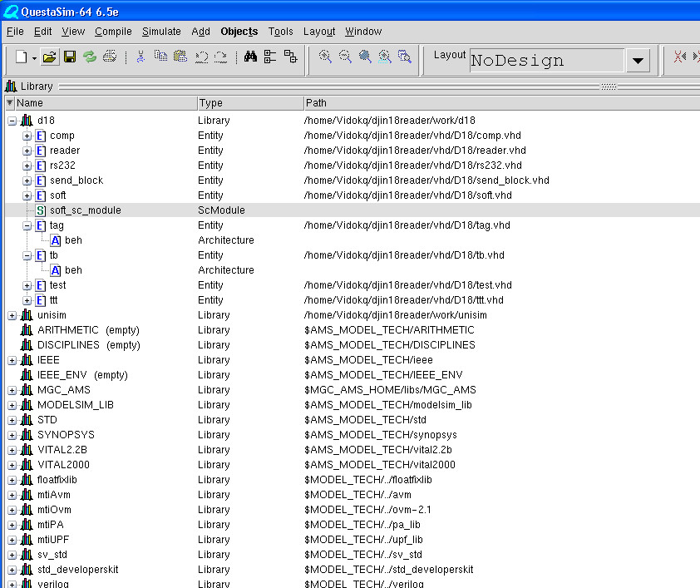This screenshot has height=588, width=700.
Task: Click the last zoom magnifier toolbar icon
Action: pyautogui.click(x=405, y=57)
